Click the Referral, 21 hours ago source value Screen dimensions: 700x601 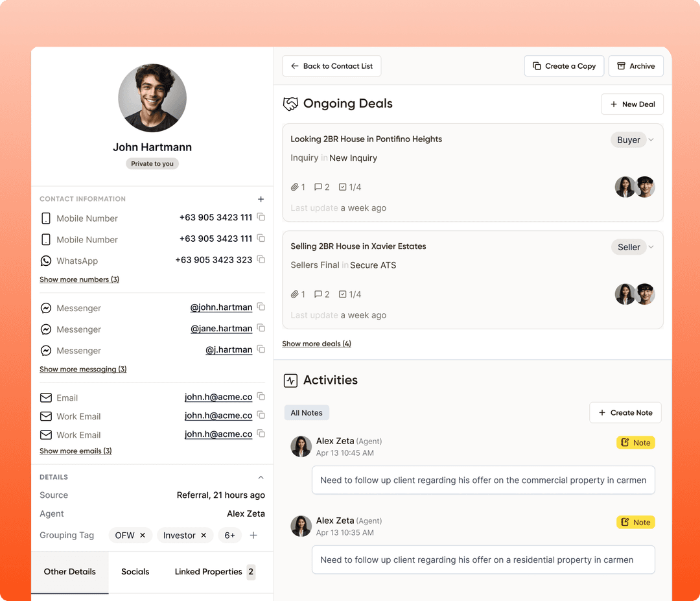point(220,495)
